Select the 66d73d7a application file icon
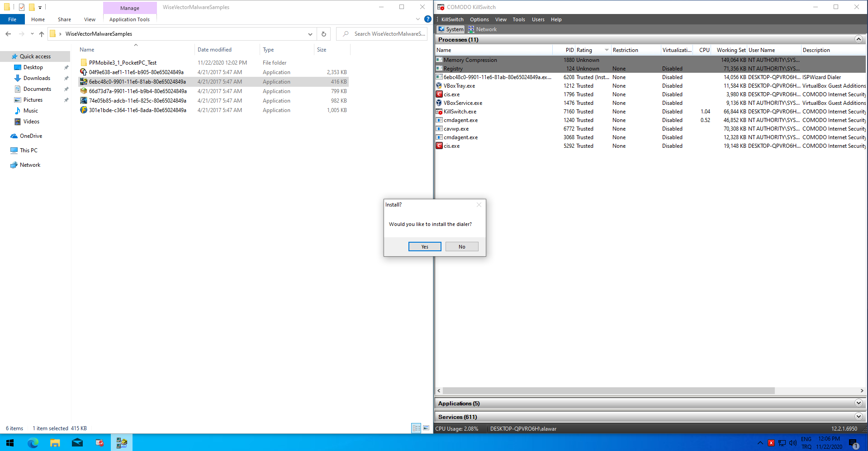868x451 pixels. pos(84,91)
